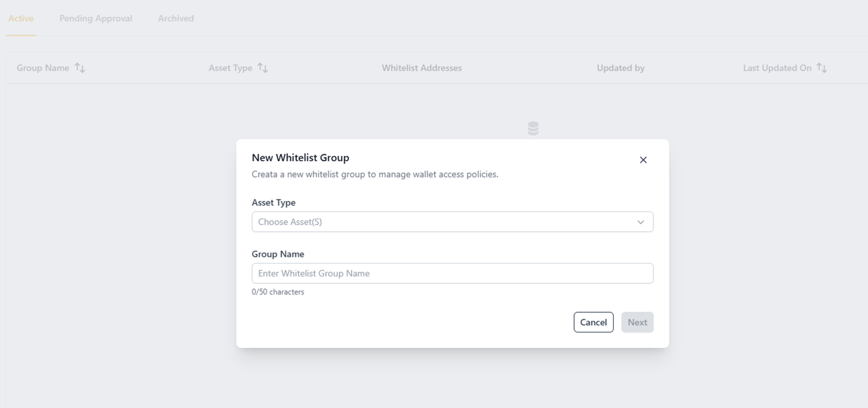This screenshot has width=868, height=408.
Task: Sort by Last Updated On arrows icon
Action: tap(822, 68)
